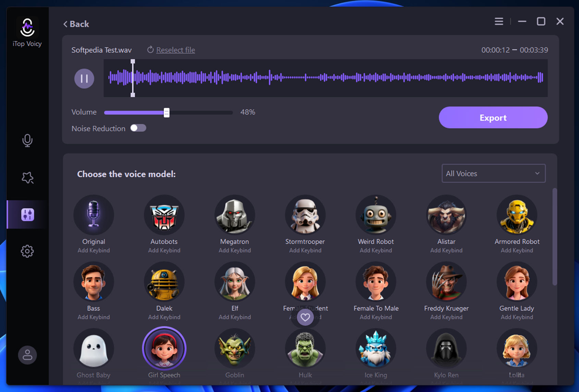Go back using the Back button

click(76, 24)
